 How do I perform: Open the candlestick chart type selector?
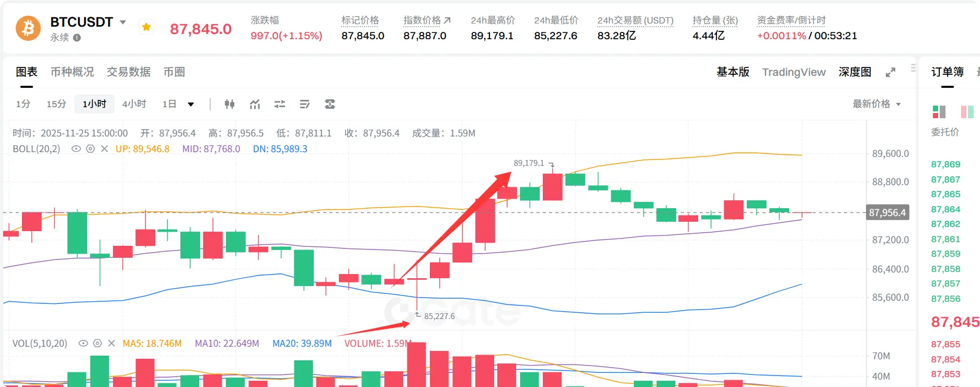coord(230,104)
